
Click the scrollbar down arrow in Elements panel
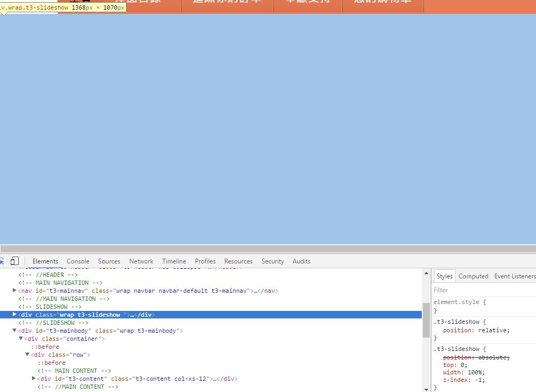coord(426,388)
